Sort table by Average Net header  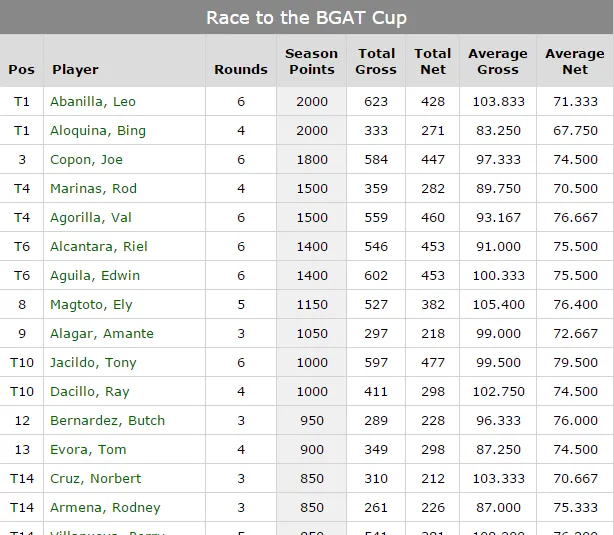pos(574,61)
